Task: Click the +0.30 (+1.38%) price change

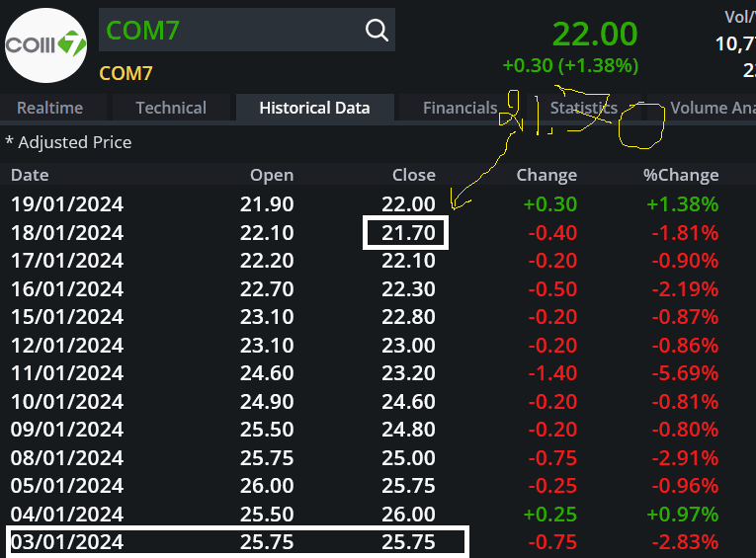Action: [x=570, y=65]
